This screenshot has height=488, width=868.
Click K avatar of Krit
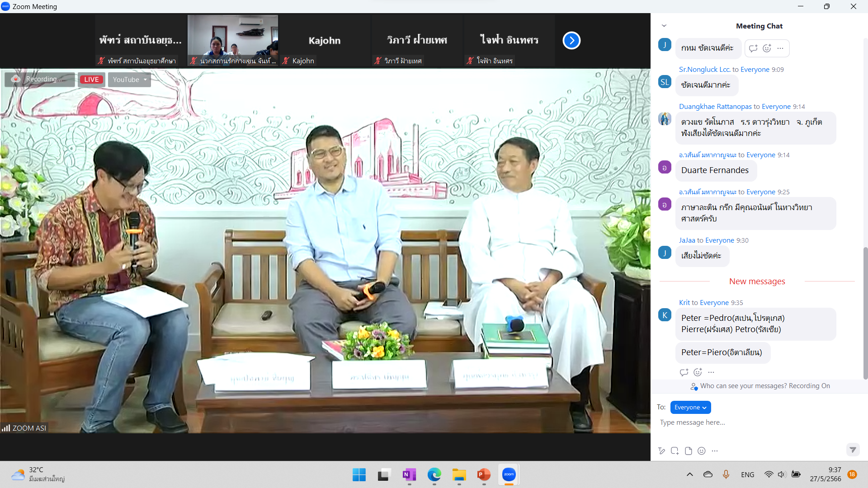[665, 315]
